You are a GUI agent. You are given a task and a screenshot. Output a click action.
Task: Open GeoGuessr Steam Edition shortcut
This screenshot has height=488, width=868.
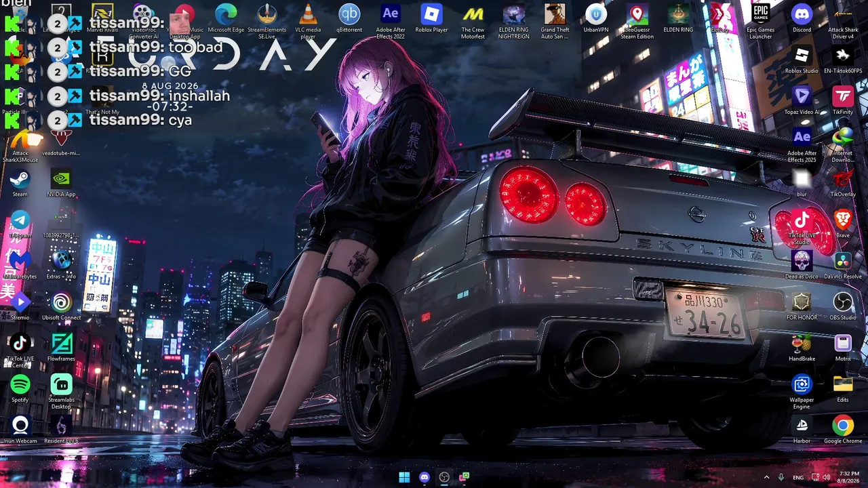tap(637, 22)
